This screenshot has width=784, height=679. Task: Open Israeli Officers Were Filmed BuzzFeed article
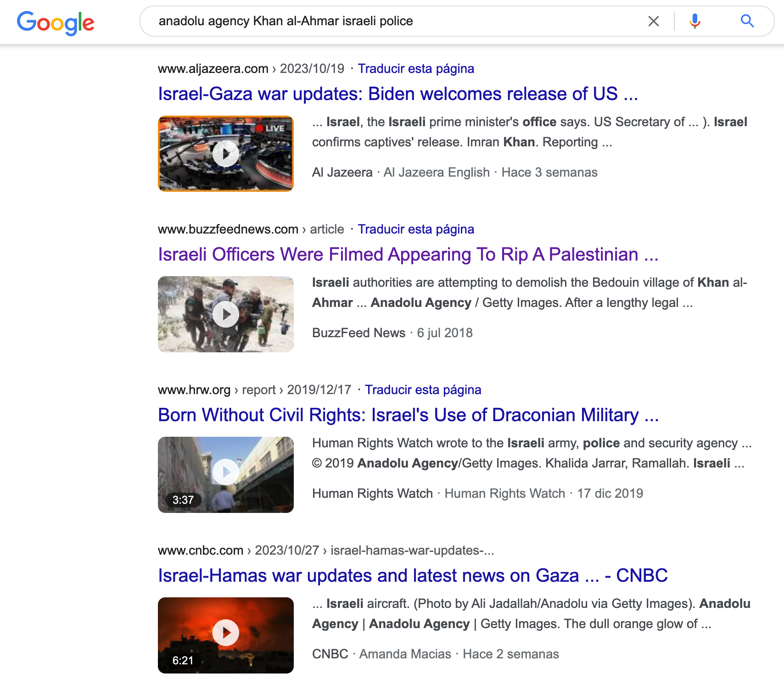(408, 255)
